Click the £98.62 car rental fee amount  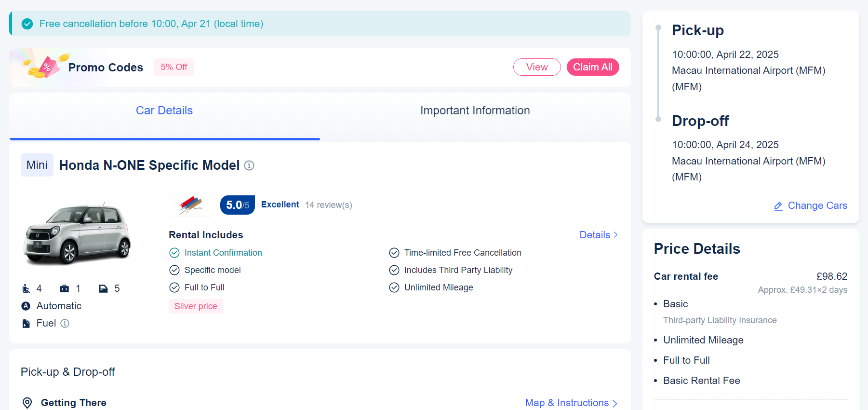[x=832, y=276]
